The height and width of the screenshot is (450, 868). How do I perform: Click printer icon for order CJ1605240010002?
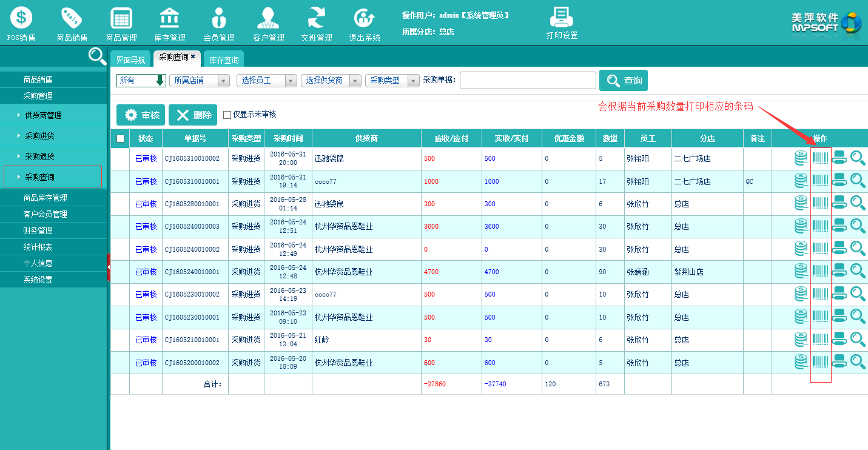pos(839,249)
